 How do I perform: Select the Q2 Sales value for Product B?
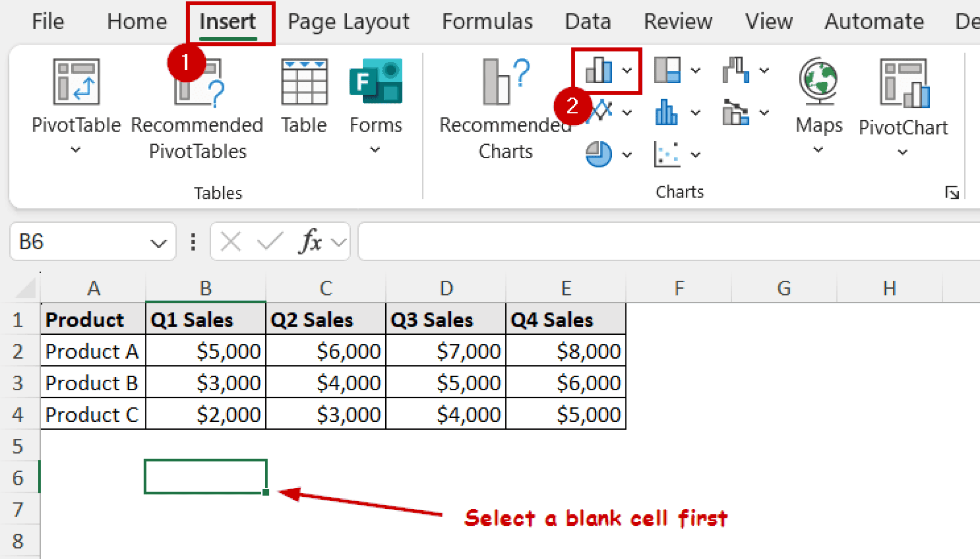pos(325,382)
